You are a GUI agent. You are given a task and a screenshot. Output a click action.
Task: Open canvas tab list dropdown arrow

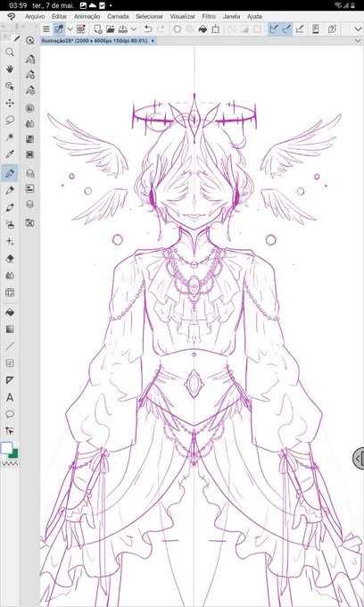(x=358, y=41)
